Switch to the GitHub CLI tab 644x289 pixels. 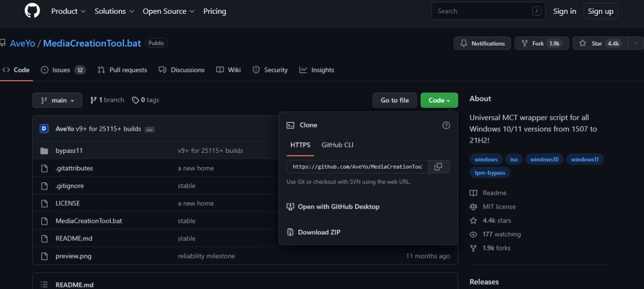pyautogui.click(x=337, y=145)
